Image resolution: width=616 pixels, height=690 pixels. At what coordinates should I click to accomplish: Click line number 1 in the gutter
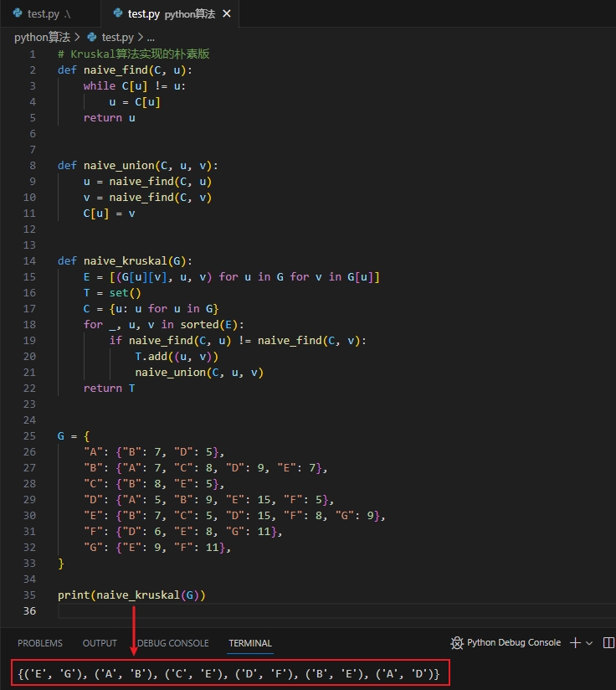coord(33,54)
